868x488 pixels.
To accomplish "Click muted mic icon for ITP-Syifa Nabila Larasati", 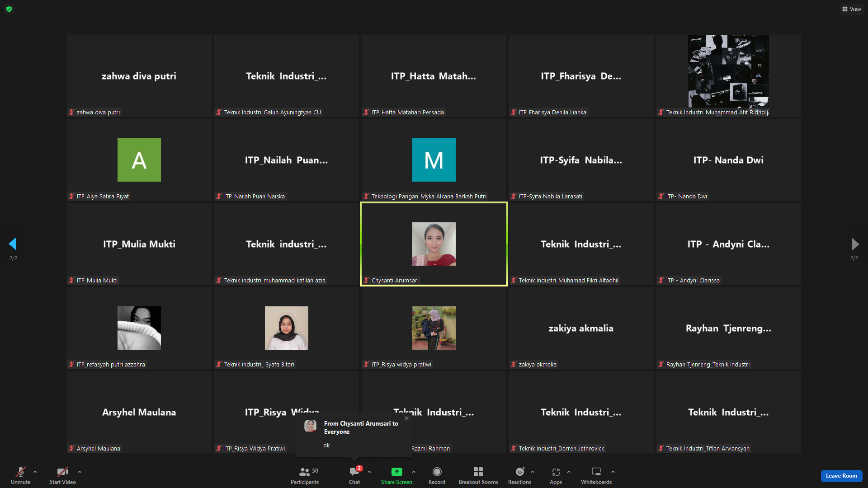I will pos(514,196).
